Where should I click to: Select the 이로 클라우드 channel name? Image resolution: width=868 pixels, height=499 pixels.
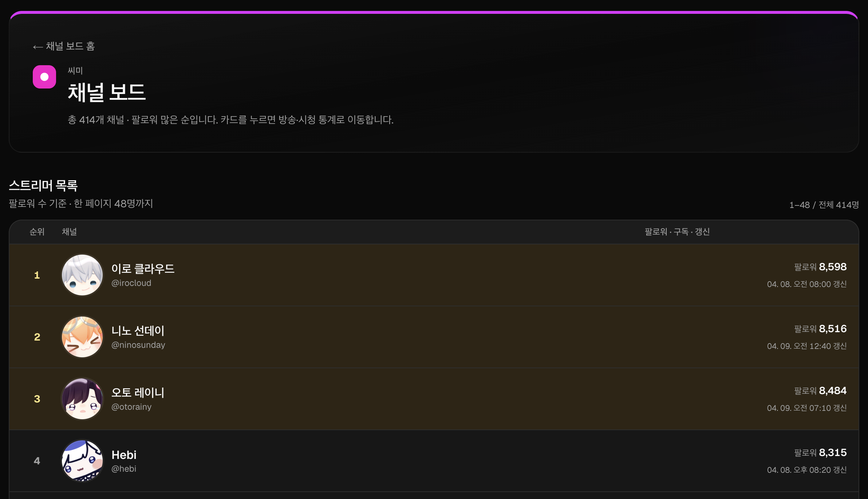143,269
